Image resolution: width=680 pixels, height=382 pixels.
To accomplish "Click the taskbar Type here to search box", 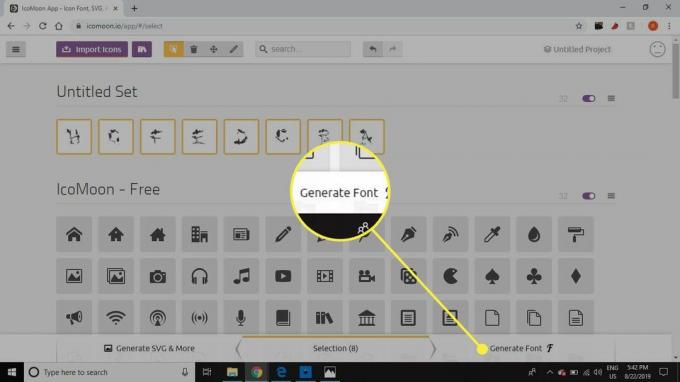I will 108,372.
